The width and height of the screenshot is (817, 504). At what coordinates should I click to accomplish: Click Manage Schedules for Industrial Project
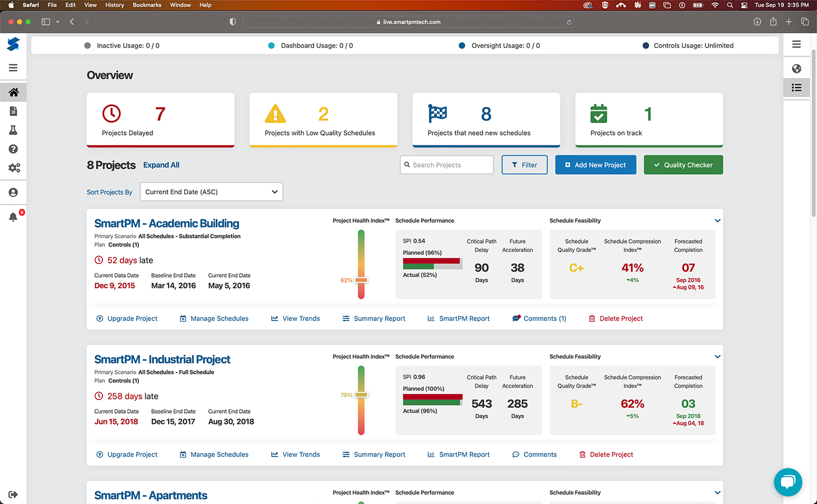click(214, 454)
